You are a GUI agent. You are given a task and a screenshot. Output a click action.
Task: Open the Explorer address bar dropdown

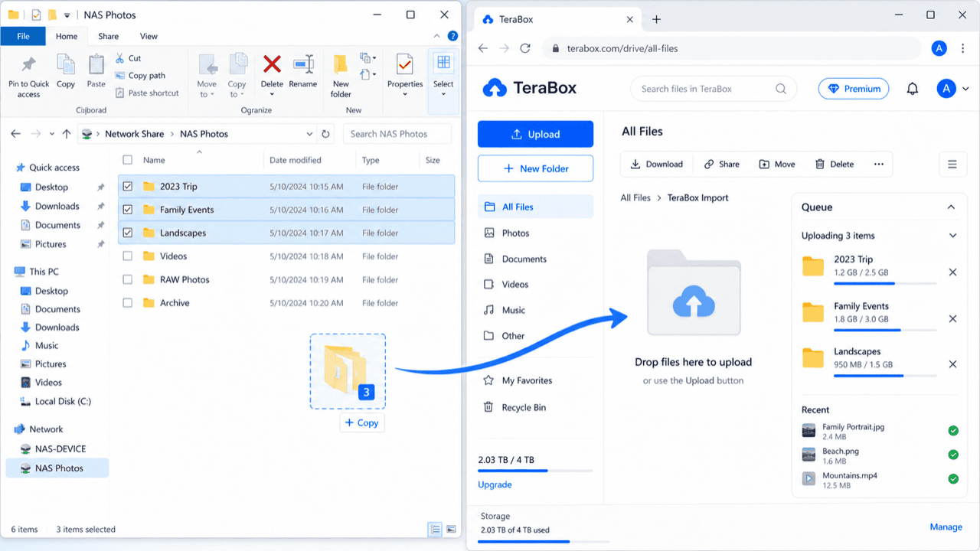[x=309, y=134]
